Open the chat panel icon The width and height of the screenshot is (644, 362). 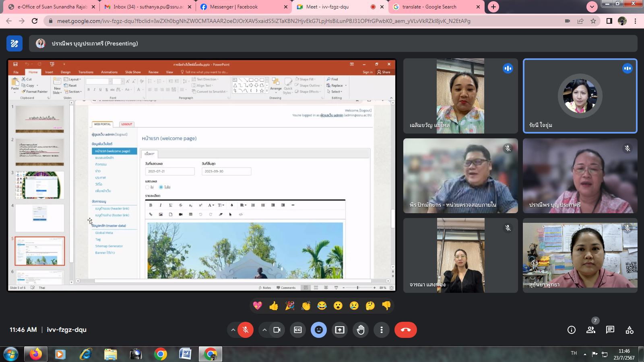point(610,330)
